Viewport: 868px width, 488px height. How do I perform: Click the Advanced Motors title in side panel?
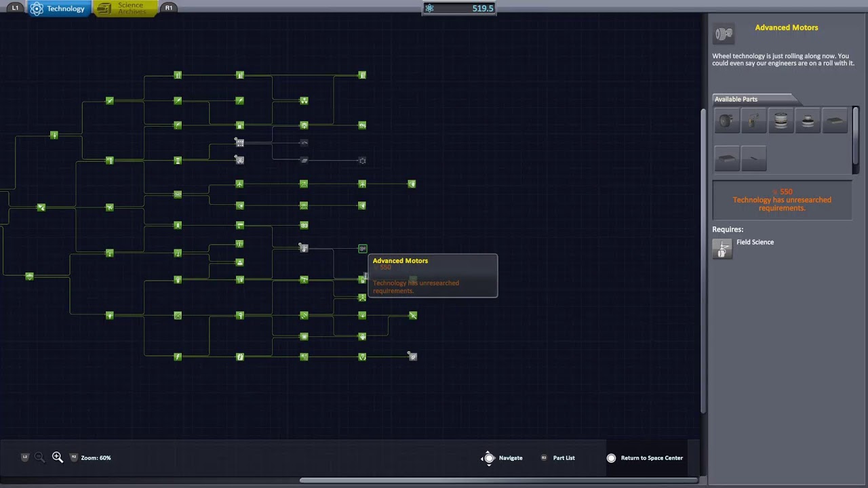[787, 28]
